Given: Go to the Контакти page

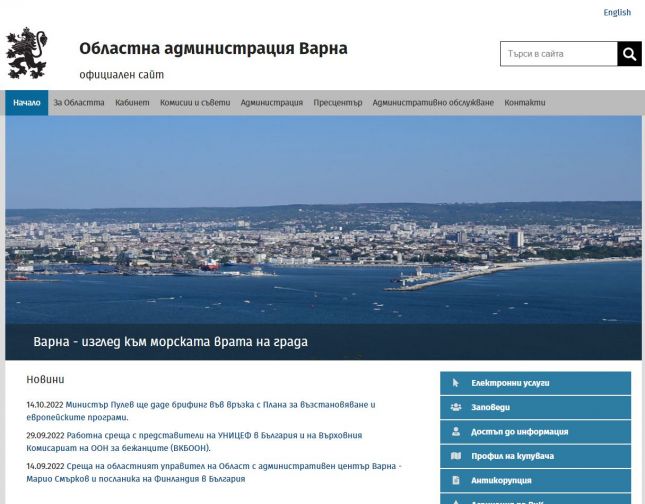Looking at the screenshot, I should 525,103.
